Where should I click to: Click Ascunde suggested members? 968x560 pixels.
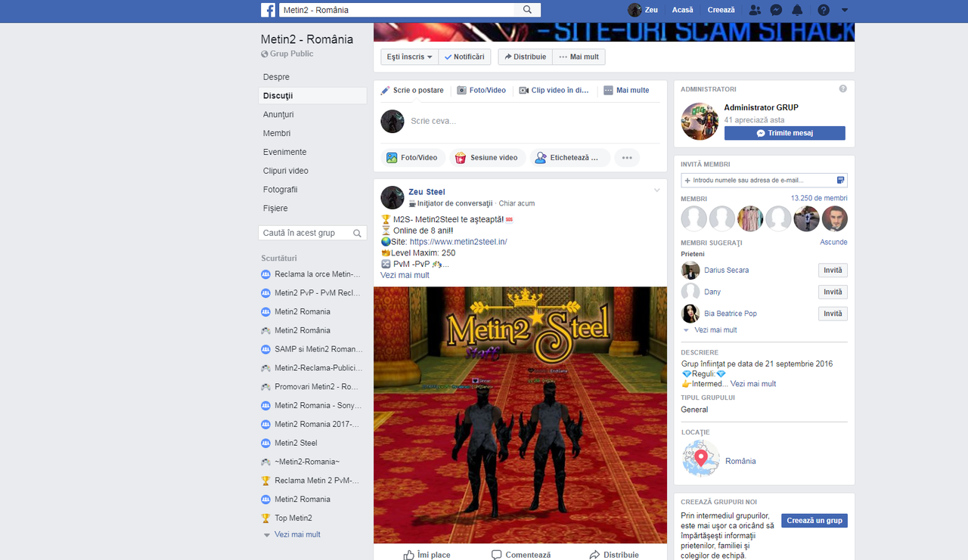[833, 243]
